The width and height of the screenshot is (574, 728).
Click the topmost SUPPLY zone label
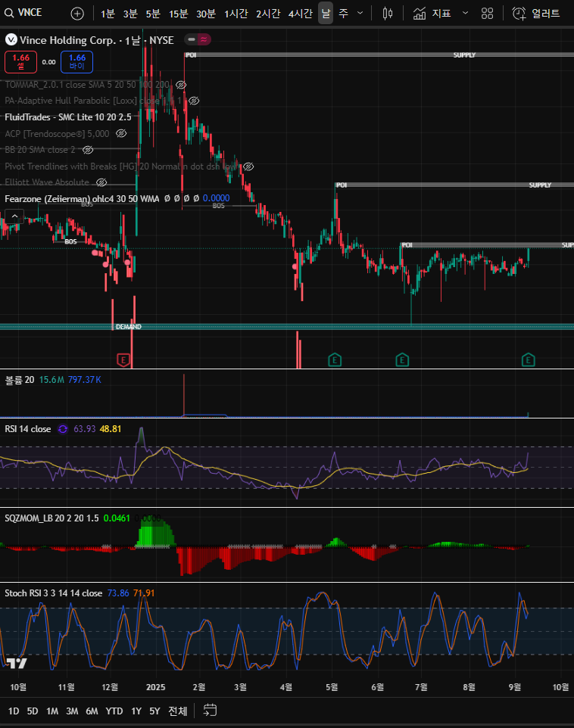coord(464,55)
